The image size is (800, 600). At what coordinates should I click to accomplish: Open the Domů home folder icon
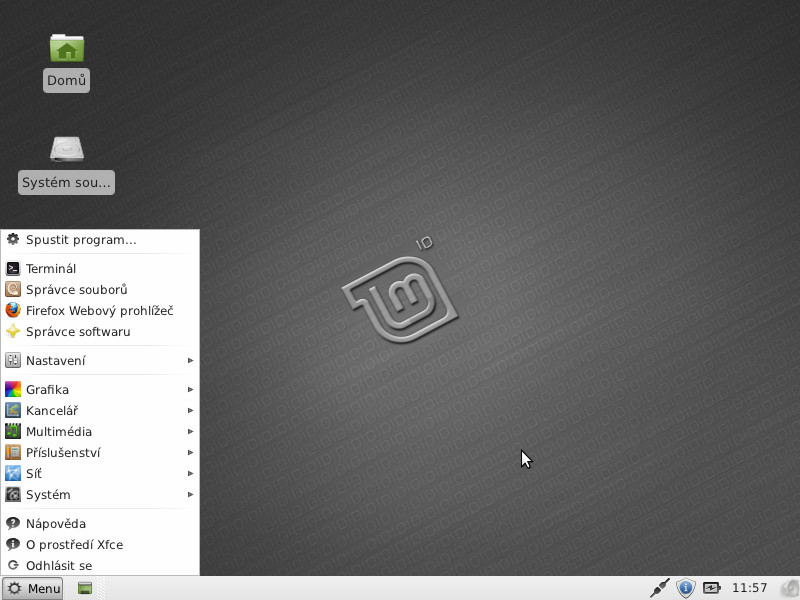tap(67, 48)
